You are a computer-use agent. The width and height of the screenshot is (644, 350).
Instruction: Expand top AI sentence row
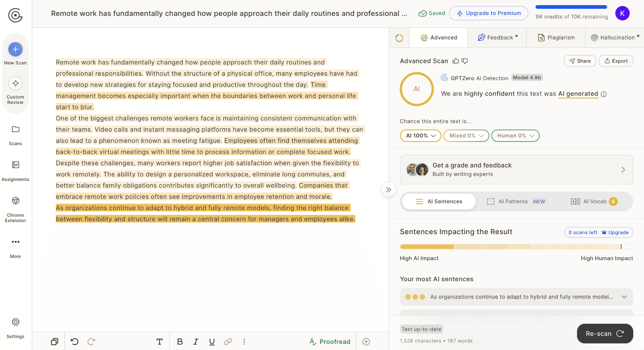(516, 297)
